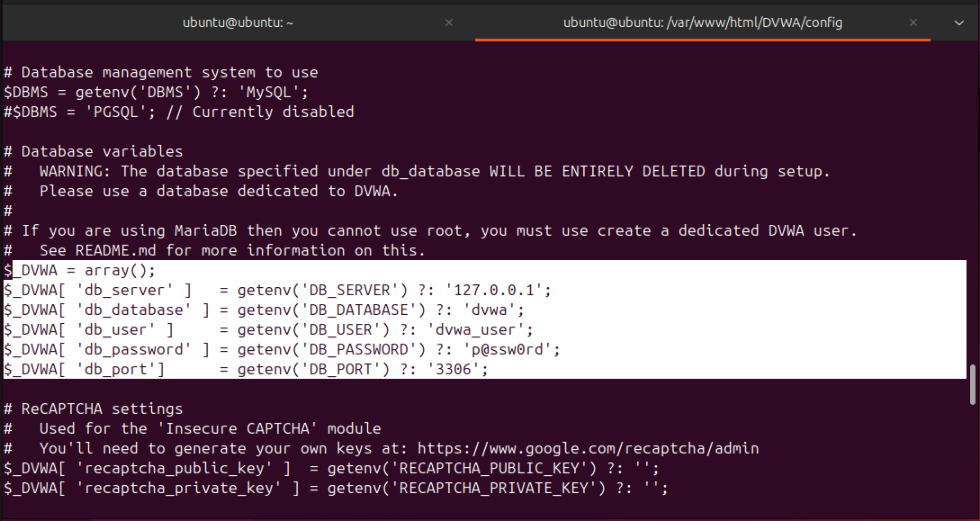The image size is (980, 521).
Task: Open the tab list dropdown arrow
Action: click(x=958, y=23)
